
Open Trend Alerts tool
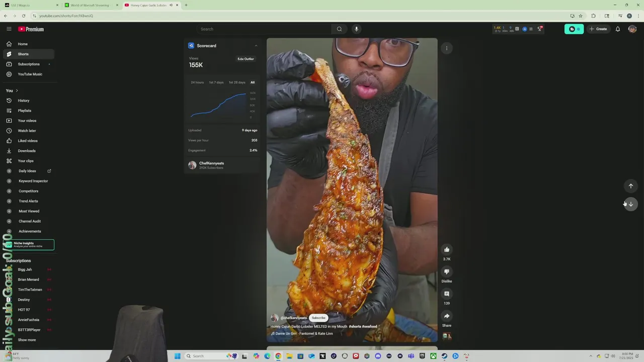click(28, 201)
